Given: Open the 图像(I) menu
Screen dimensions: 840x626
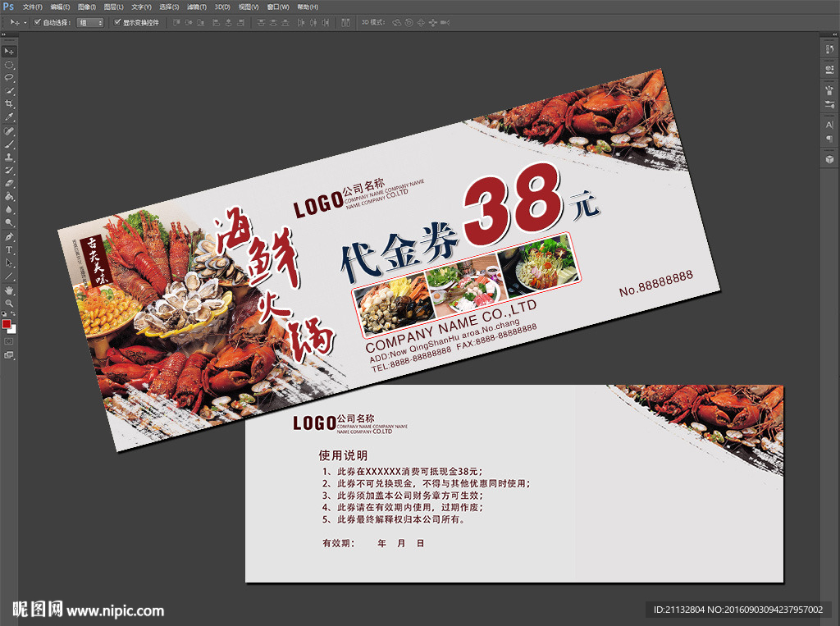Looking at the screenshot, I should point(87,7).
